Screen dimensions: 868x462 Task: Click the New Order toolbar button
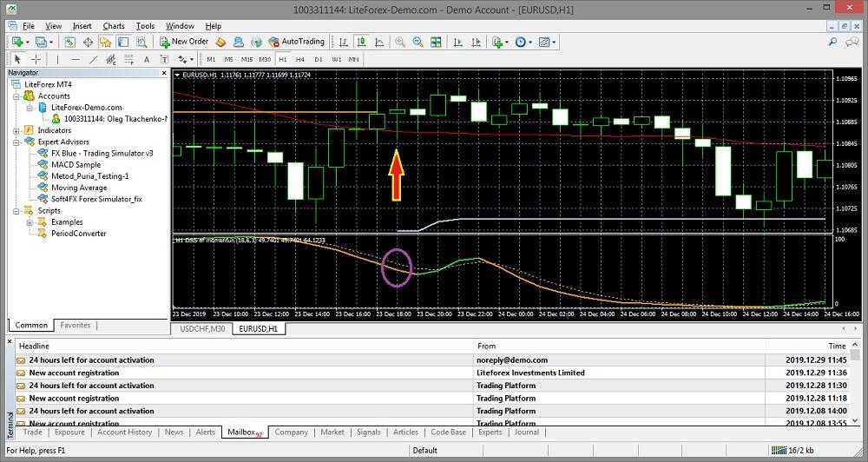[184, 42]
